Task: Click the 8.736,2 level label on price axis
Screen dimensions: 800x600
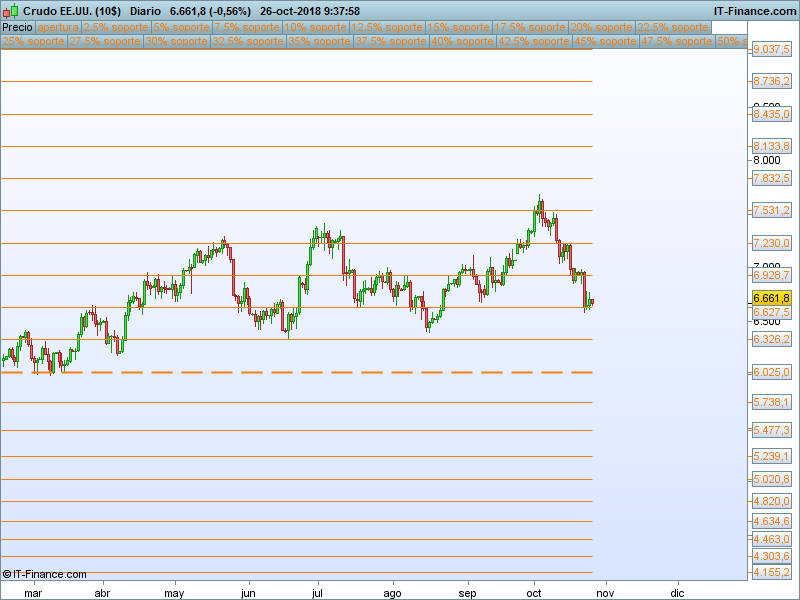Action: [x=771, y=81]
